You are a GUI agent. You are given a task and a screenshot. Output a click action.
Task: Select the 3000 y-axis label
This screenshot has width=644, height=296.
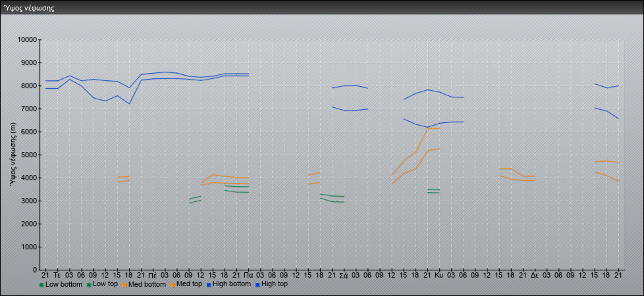(x=29, y=201)
